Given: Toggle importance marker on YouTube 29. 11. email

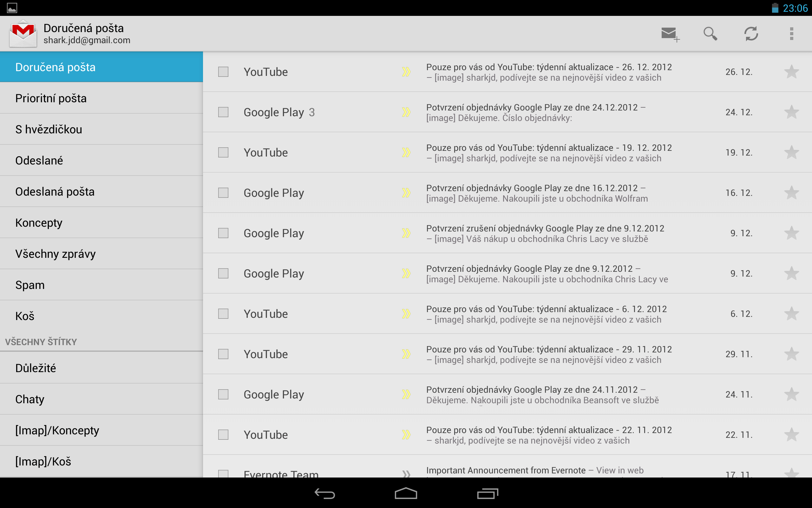Looking at the screenshot, I should pos(406,354).
